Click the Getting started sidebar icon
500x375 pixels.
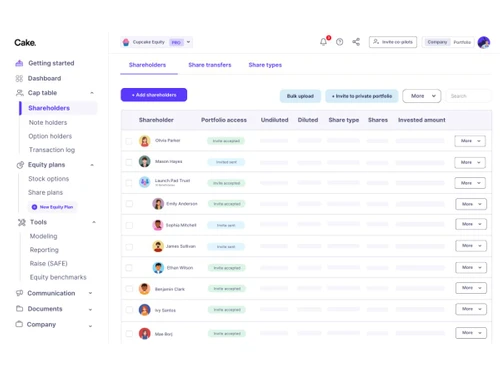tap(19, 63)
